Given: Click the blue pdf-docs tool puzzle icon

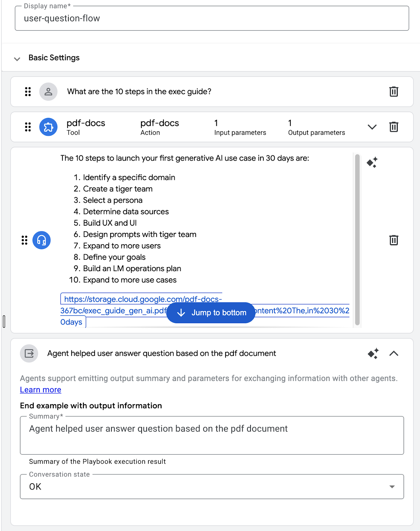Looking at the screenshot, I should [x=48, y=127].
